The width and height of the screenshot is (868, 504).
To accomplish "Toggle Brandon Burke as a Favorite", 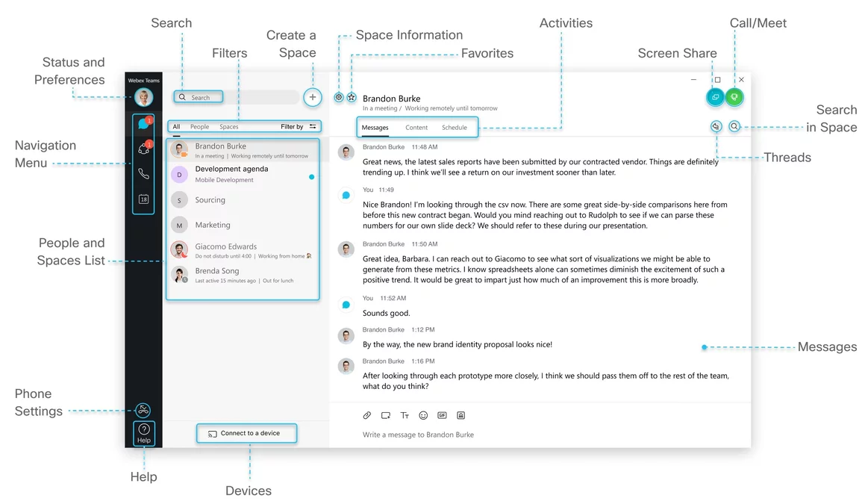I will pos(352,97).
